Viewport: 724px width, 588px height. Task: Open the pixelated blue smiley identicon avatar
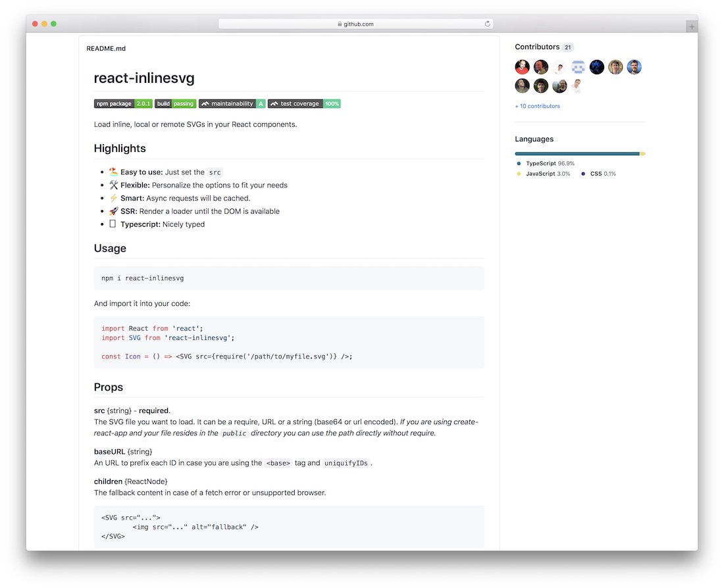578,67
